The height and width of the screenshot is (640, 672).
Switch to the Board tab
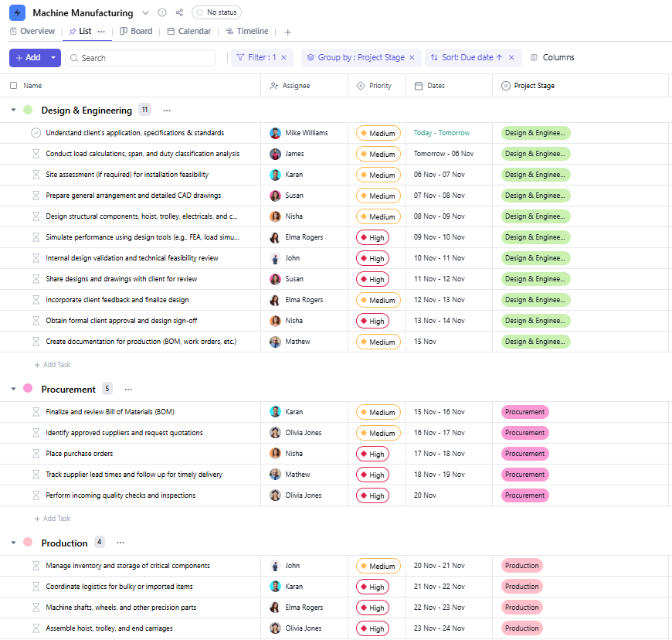(x=136, y=32)
